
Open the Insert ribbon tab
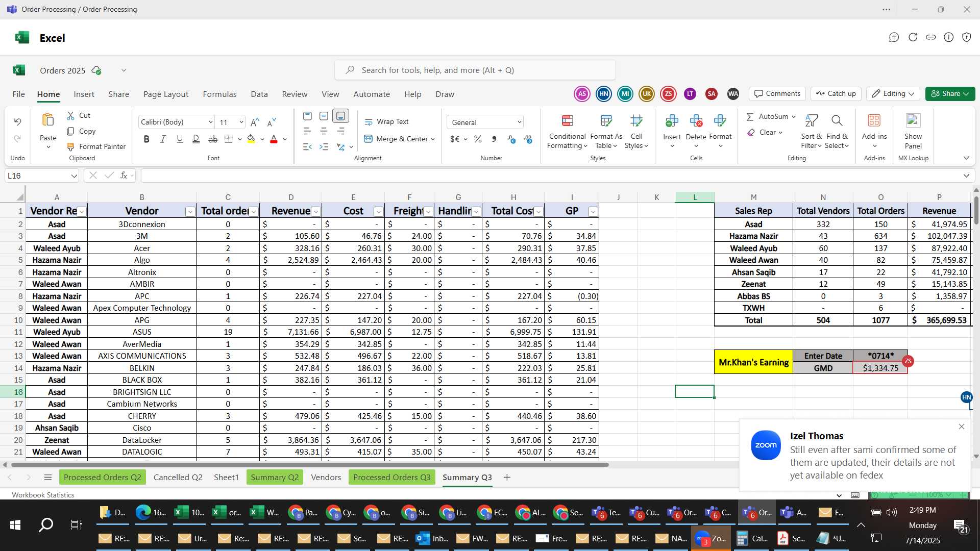point(84,94)
